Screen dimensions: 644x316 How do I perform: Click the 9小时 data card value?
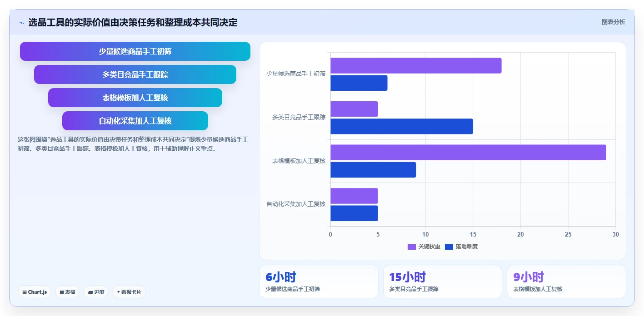click(529, 277)
